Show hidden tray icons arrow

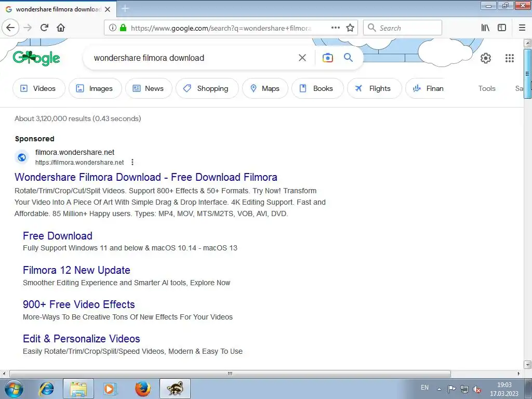tap(439, 389)
